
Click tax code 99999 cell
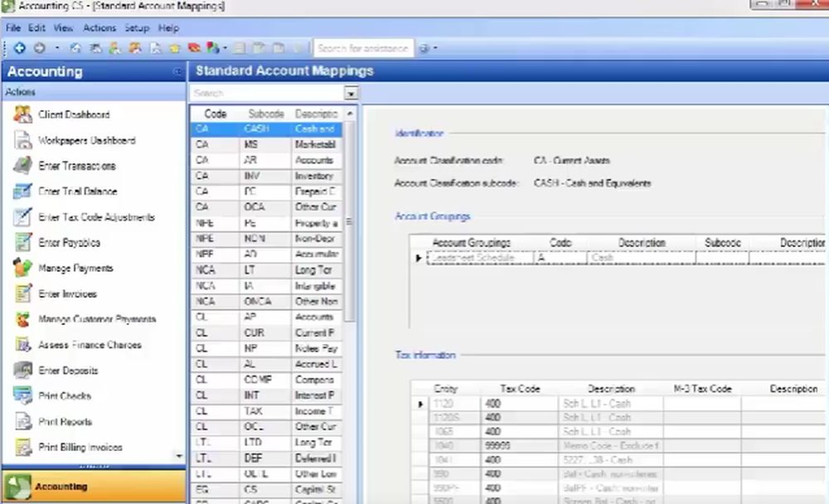[519, 446]
